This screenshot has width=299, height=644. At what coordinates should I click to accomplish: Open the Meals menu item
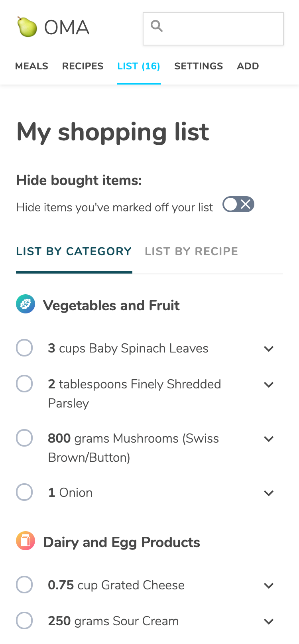[31, 66]
